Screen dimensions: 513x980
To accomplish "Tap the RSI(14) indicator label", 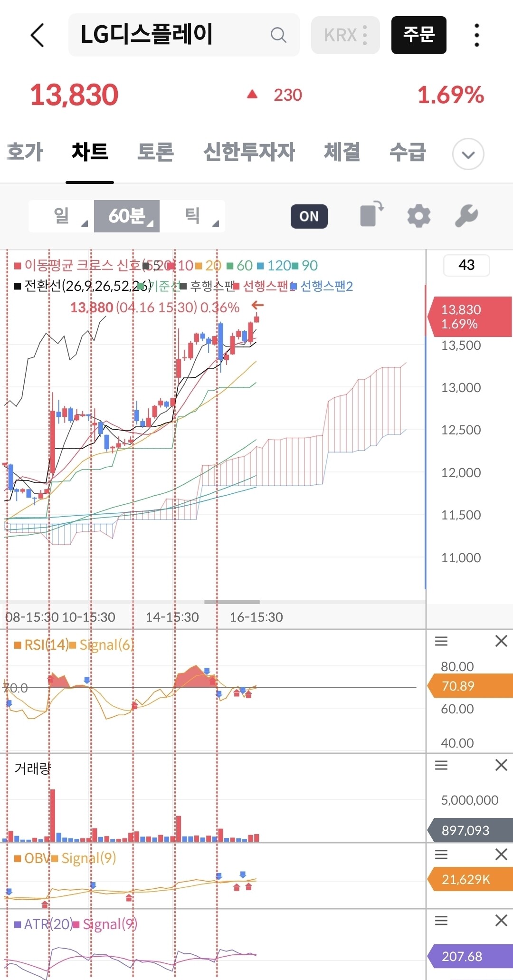I will point(42,645).
